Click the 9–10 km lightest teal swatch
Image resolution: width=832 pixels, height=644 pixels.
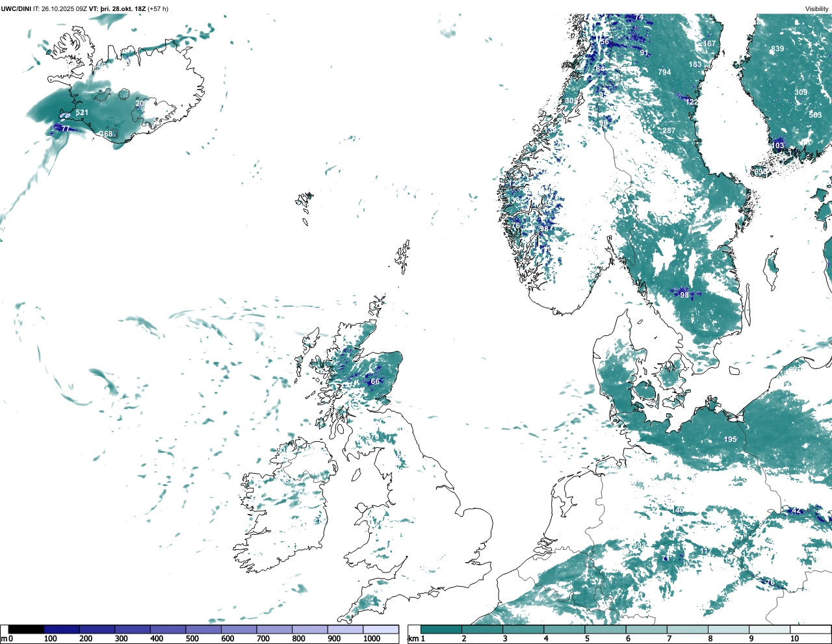tap(769, 629)
